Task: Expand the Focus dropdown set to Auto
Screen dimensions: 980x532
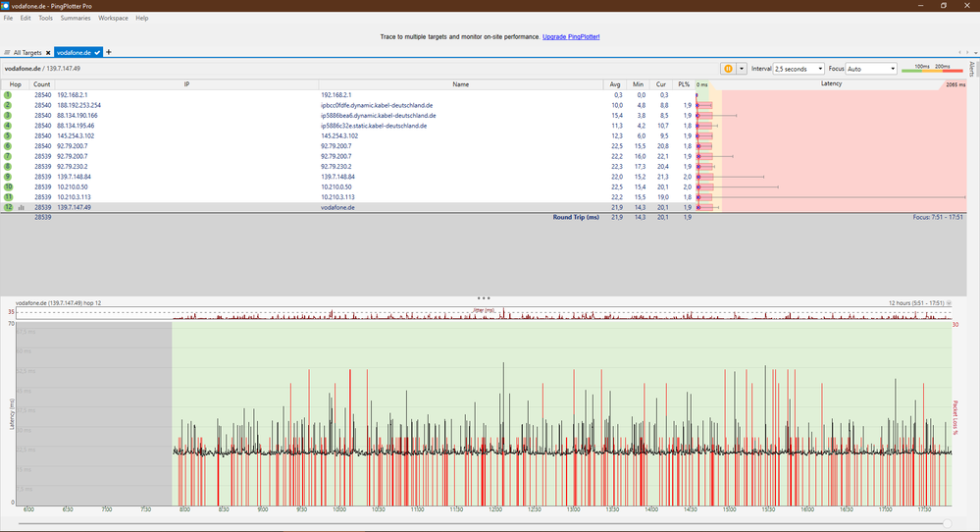Action: (x=871, y=69)
